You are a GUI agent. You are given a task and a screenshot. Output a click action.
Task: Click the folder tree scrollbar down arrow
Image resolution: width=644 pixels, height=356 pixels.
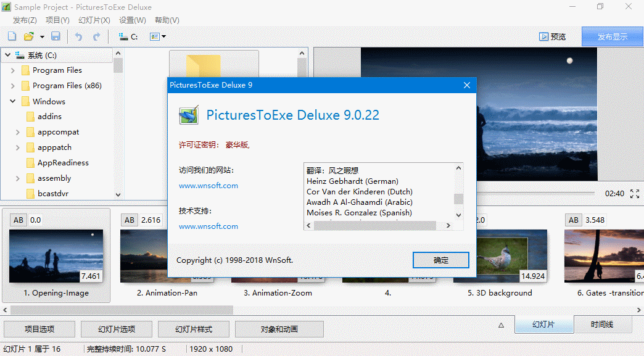tap(118, 194)
